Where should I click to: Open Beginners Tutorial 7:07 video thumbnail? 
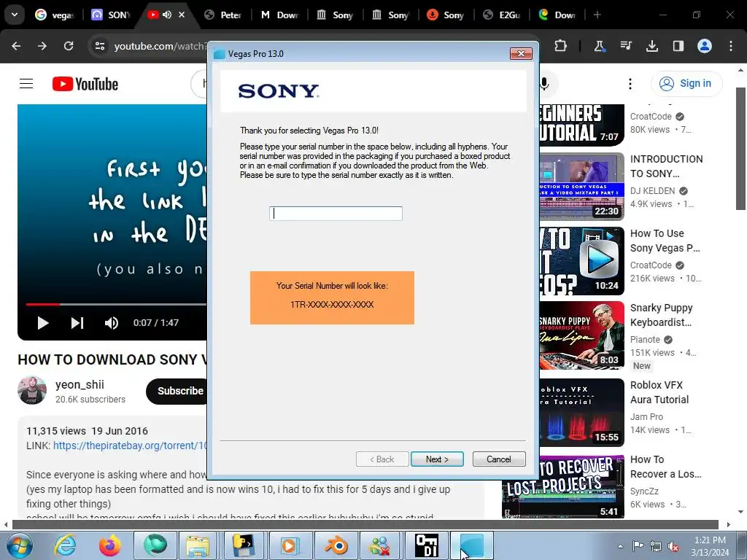click(581, 124)
